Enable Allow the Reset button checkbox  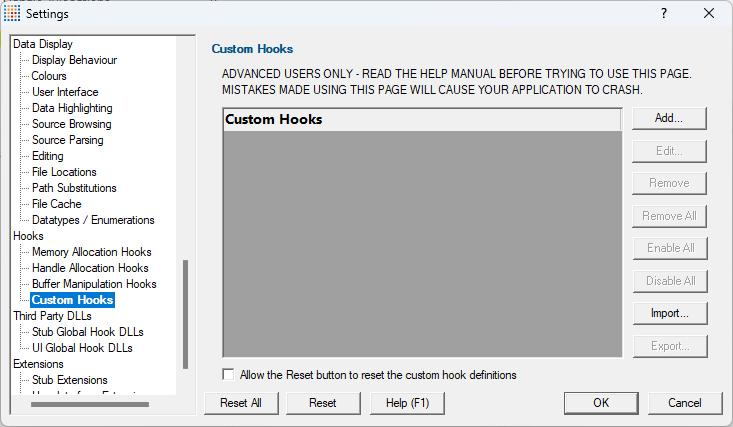pos(228,375)
